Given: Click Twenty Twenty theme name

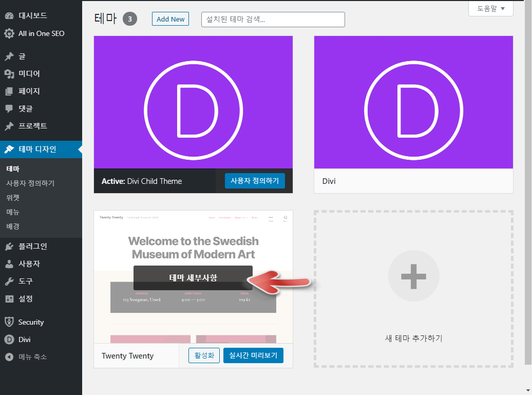Looking at the screenshot, I should (x=127, y=355).
